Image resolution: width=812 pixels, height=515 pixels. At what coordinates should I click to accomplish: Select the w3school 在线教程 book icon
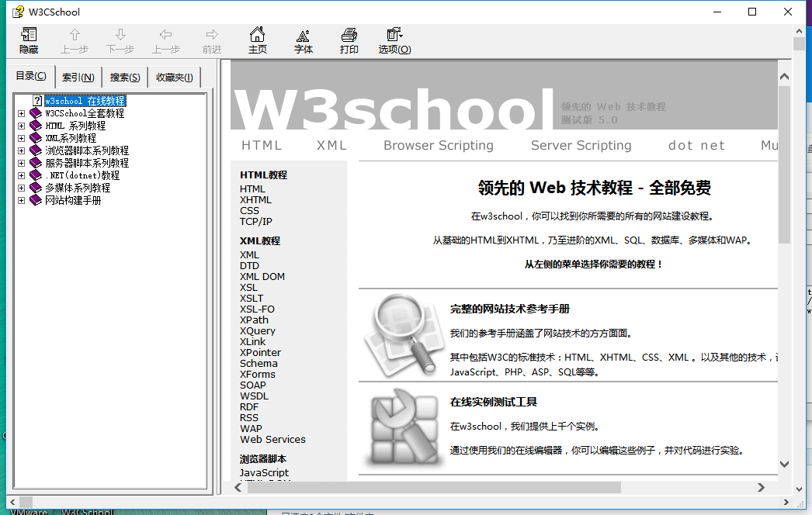pos(39,100)
